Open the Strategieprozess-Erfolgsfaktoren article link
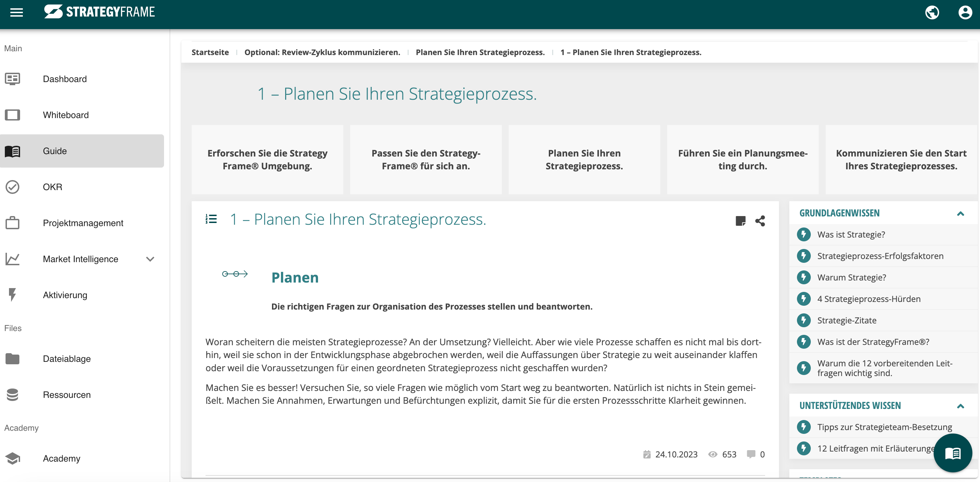 click(x=880, y=256)
